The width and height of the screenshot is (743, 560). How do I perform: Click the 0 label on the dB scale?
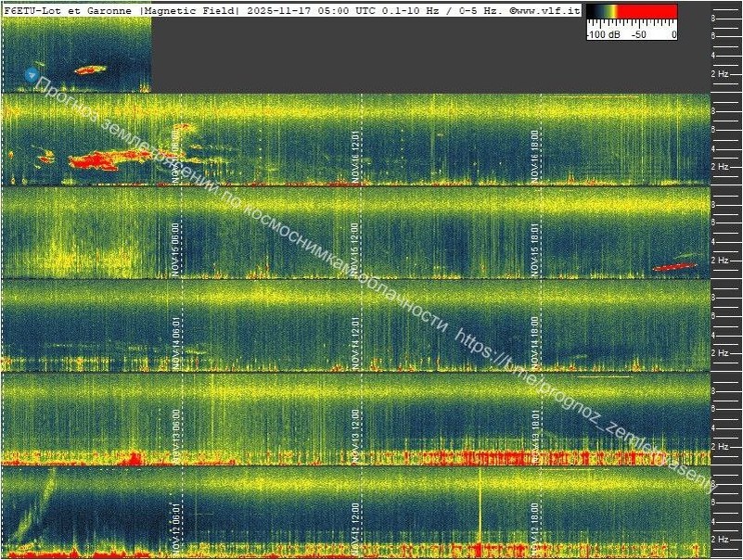tap(673, 34)
